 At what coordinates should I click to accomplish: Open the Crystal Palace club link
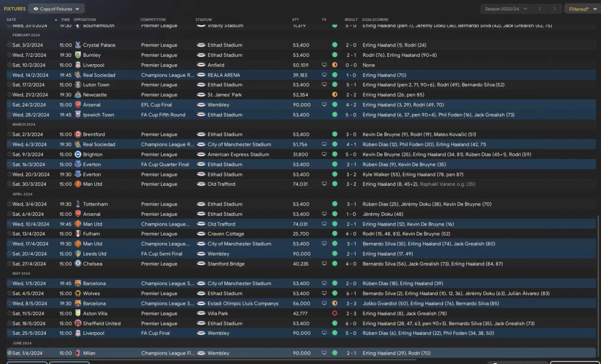pyautogui.click(x=99, y=45)
